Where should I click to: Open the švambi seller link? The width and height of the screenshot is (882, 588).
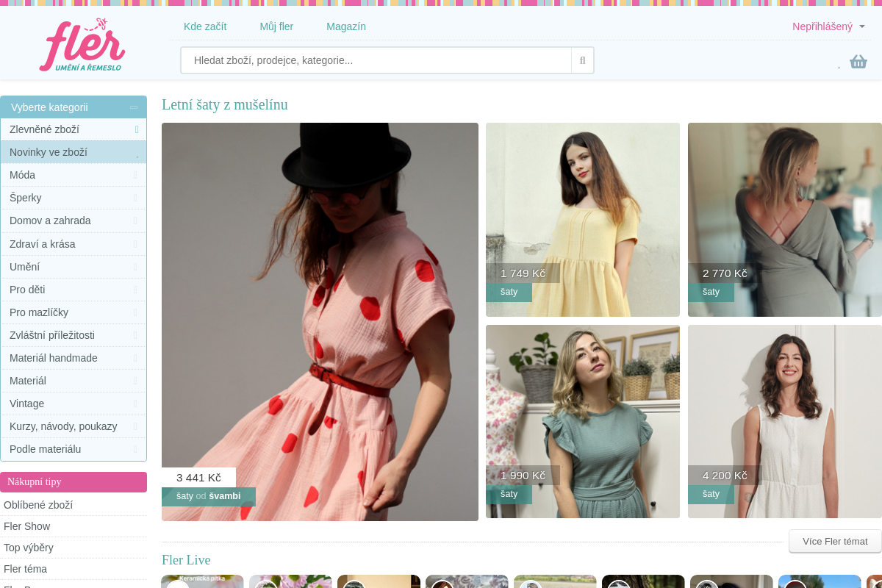pyautogui.click(x=225, y=496)
